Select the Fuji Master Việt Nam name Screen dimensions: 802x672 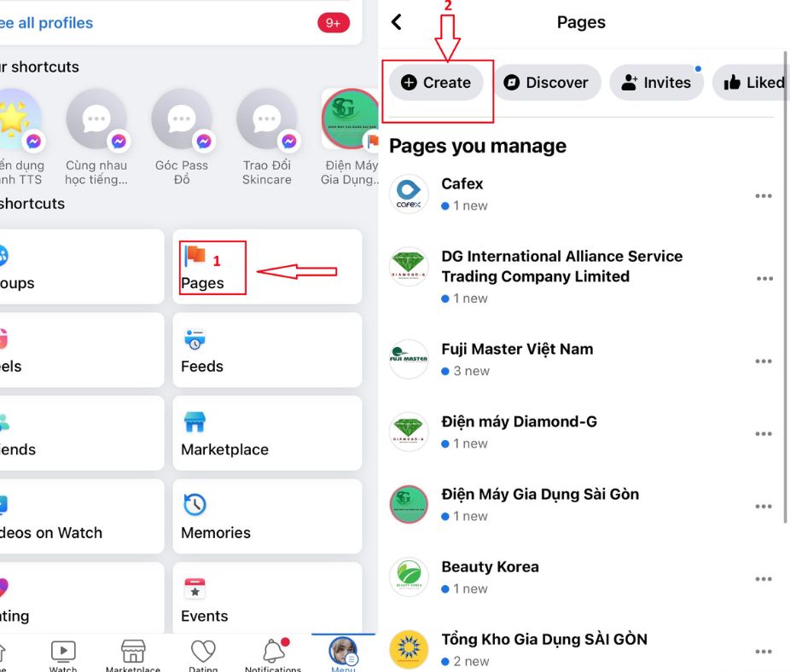[517, 349]
